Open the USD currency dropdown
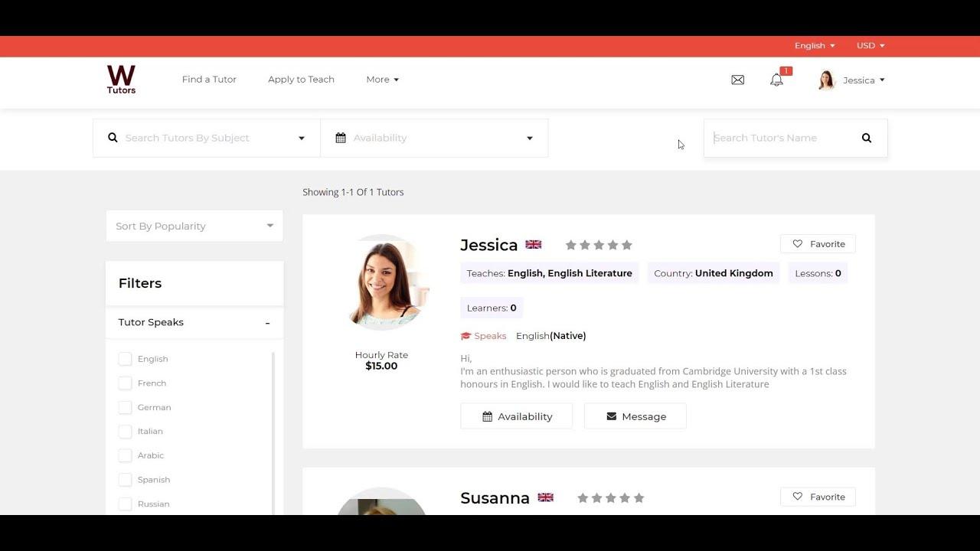The height and width of the screenshot is (551, 980). click(871, 46)
